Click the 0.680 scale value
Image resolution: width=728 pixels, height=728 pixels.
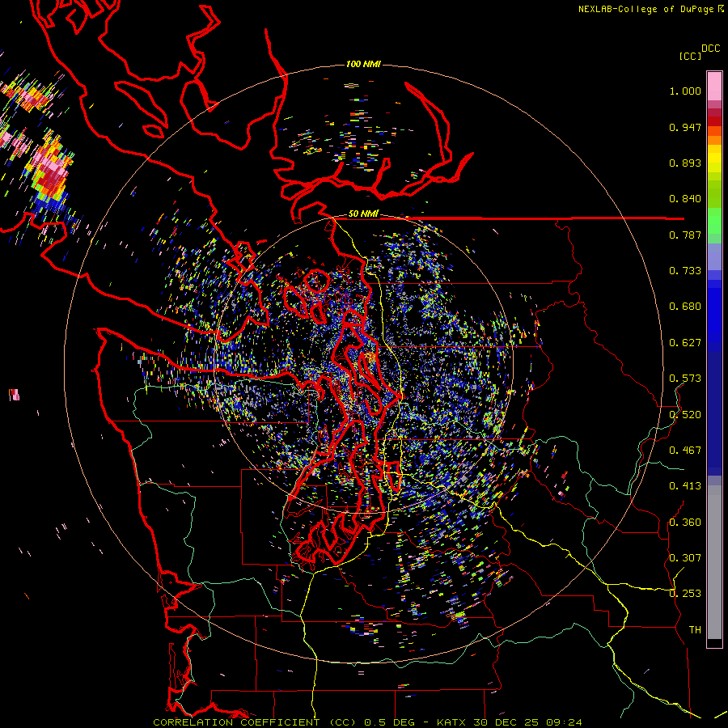tap(685, 307)
